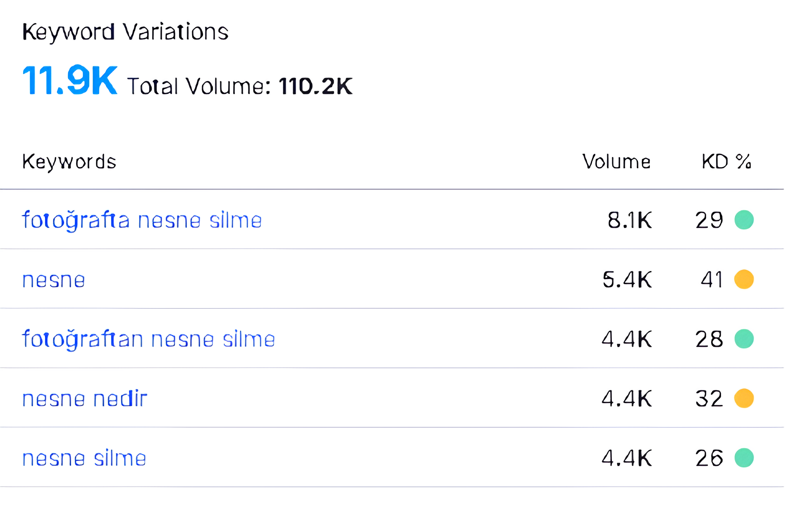
Task: Click the orange KD dot beside 32
Action: tap(744, 398)
